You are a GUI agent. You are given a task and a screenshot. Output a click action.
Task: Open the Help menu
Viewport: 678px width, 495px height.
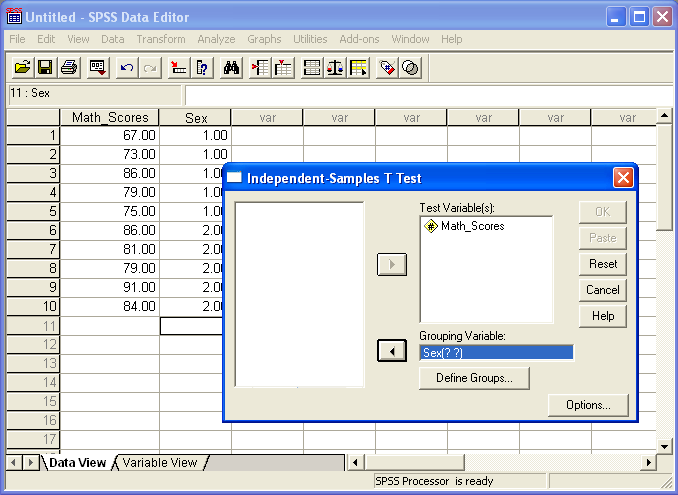[452, 39]
